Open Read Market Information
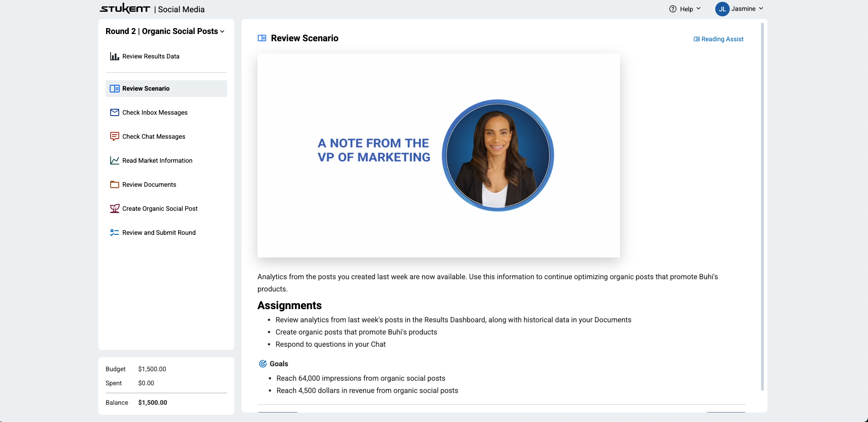 click(166, 160)
